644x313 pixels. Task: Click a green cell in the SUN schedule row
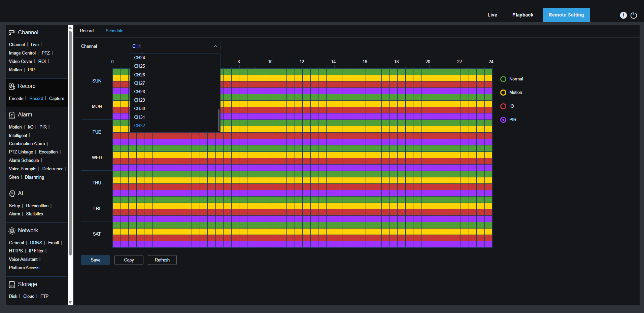(269, 71)
